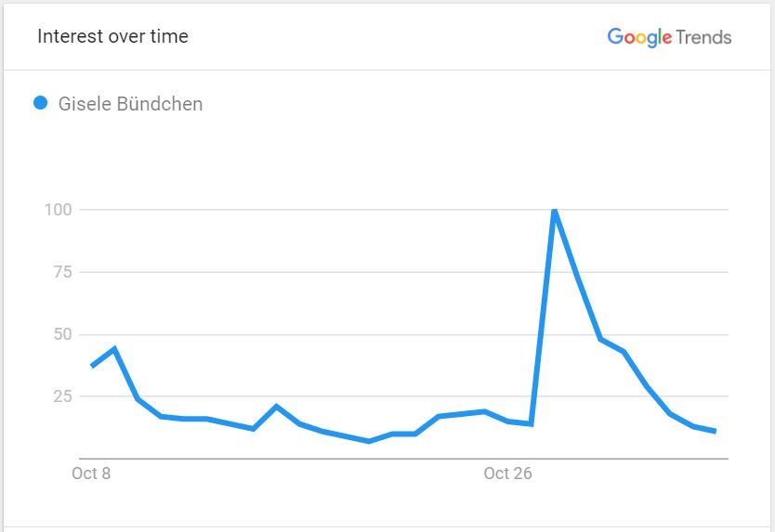Image resolution: width=775 pixels, height=532 pixels.
Task: Click the Google Trends logo
Action: pos(669,37)
